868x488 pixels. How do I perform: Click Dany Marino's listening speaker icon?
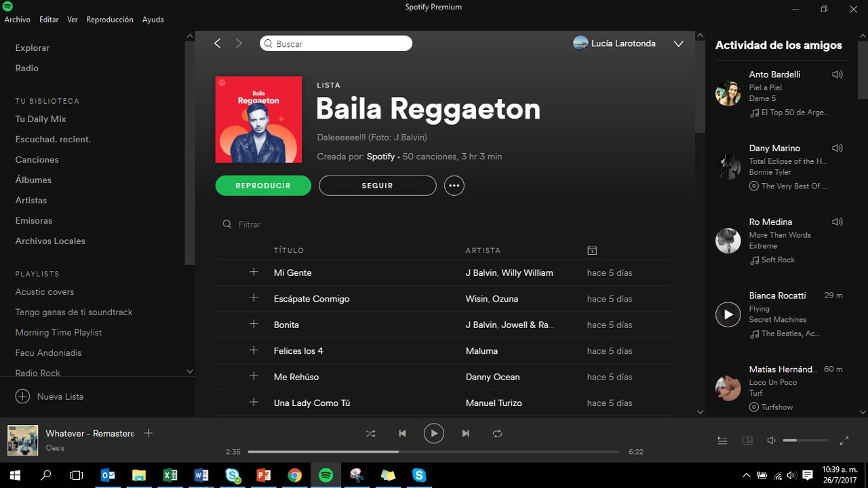(x=837, y=148)
